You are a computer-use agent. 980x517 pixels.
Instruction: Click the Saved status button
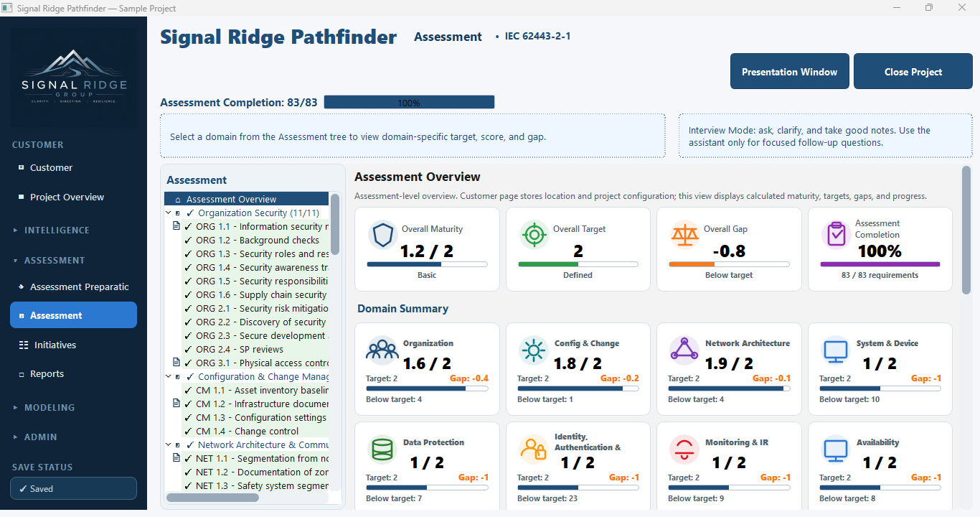click(73, 488)
